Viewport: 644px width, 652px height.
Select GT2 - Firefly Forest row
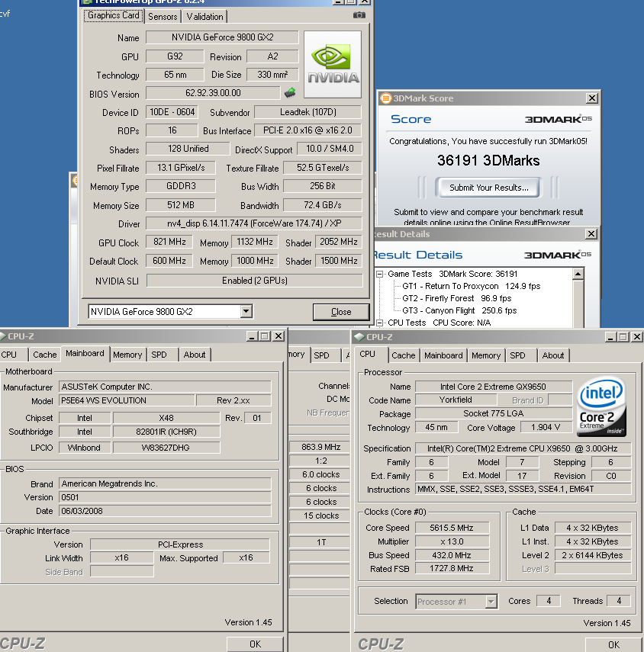(456, 298)
